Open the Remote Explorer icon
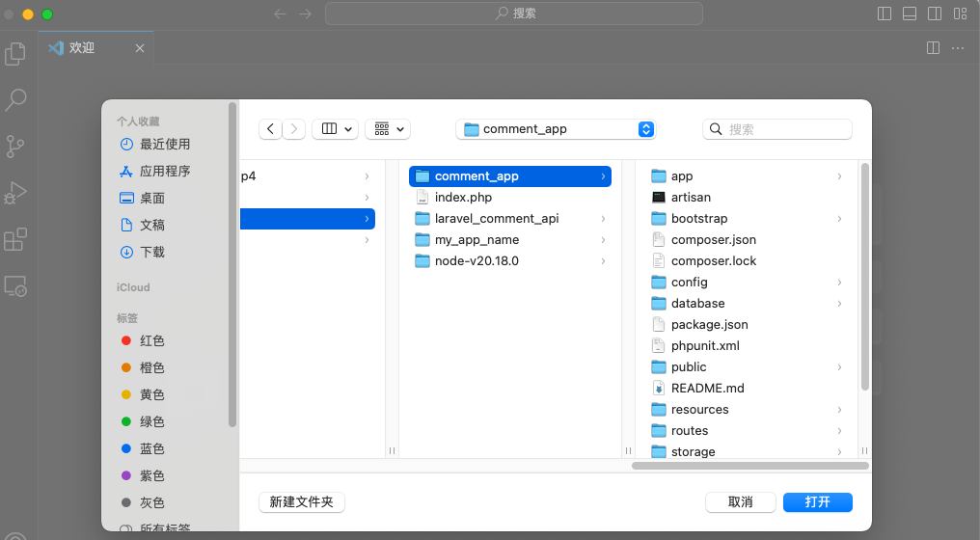 pyautogui.click(x=15, y=285)
